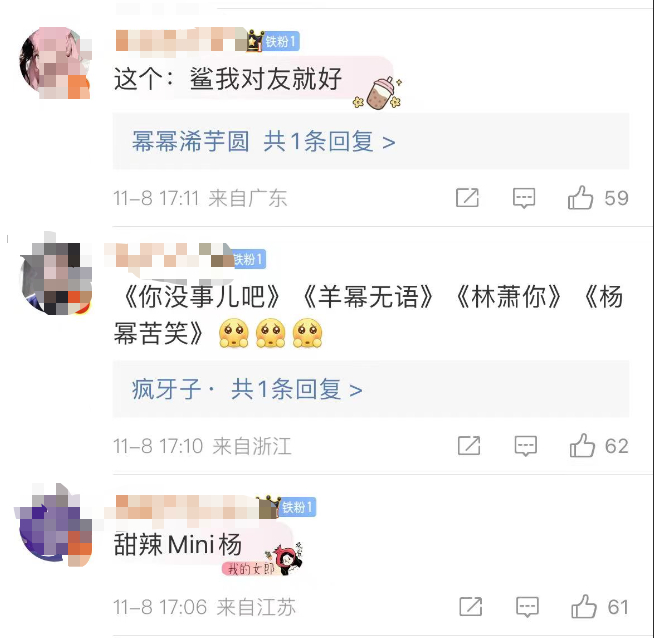Tap the 铁粉1 badge on second comment
This screenshot has height=638, width=654.
[249, 259]
